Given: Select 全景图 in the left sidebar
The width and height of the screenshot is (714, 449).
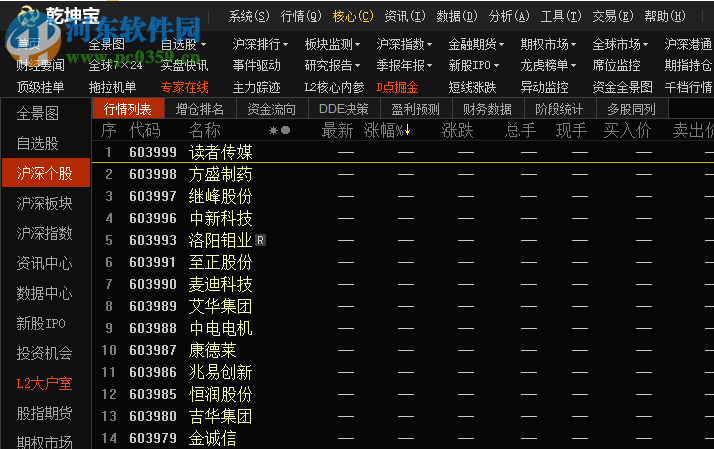Looking at the screenshot, I should (46, 113).
